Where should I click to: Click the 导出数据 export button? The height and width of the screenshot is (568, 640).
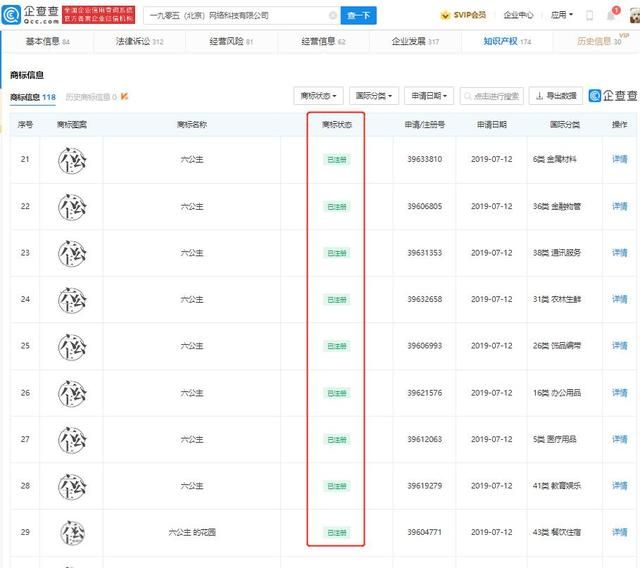pos(554,96)
